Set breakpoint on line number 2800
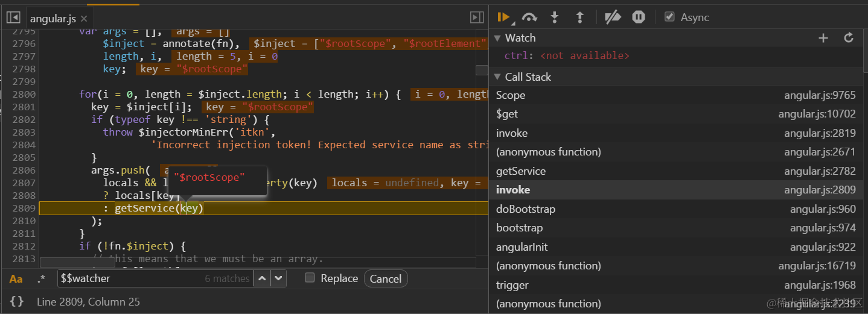Screen dimensions: 868x314 [x=23, y=94]
